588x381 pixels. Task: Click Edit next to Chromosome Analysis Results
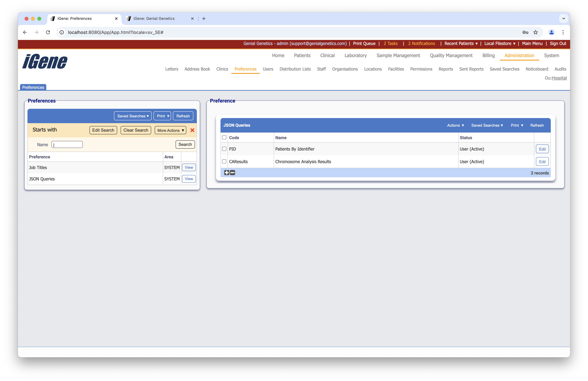(x=542, y=161)
